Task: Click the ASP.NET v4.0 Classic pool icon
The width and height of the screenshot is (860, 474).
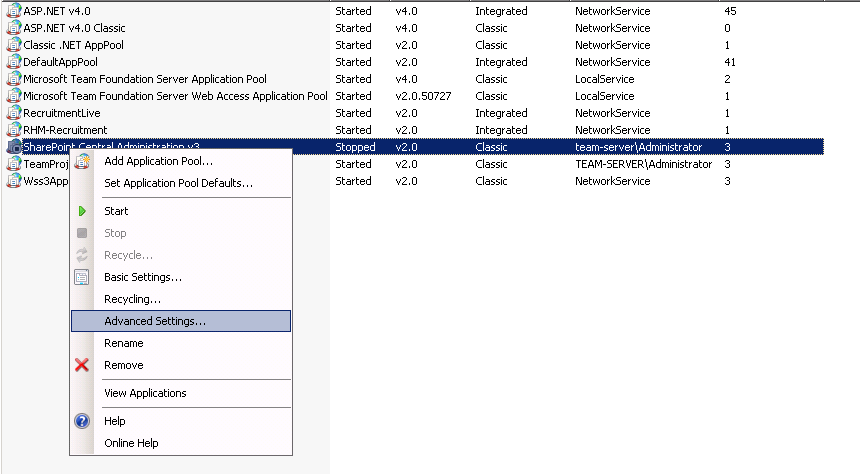Action: point(14,28)
